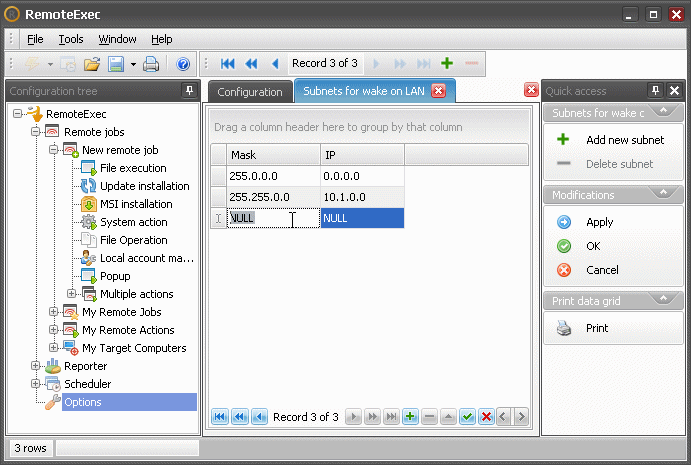Click next page button in bottom navigator

click(x=372, y=417)
